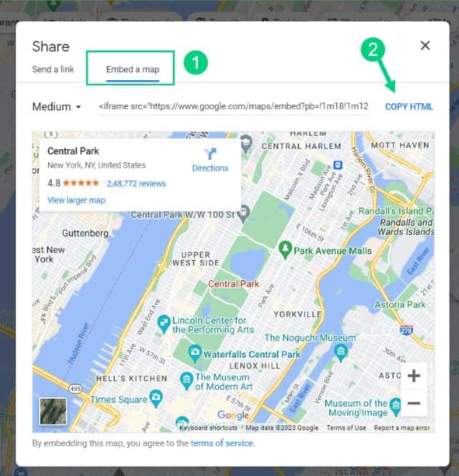The width and height of the screenshot is (459, 476).
Task: Click the Central Park W/W 100 St transit pin
Action: click(243, 213)
